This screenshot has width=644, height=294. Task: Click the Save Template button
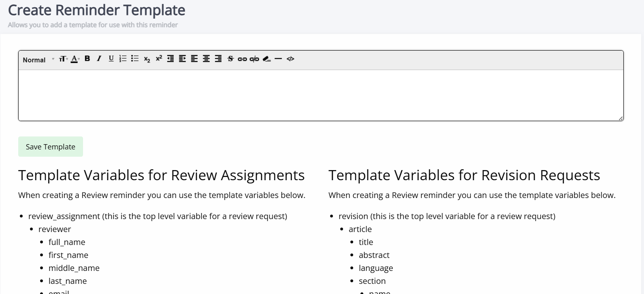pyautogui.click(x=51, y=147)
